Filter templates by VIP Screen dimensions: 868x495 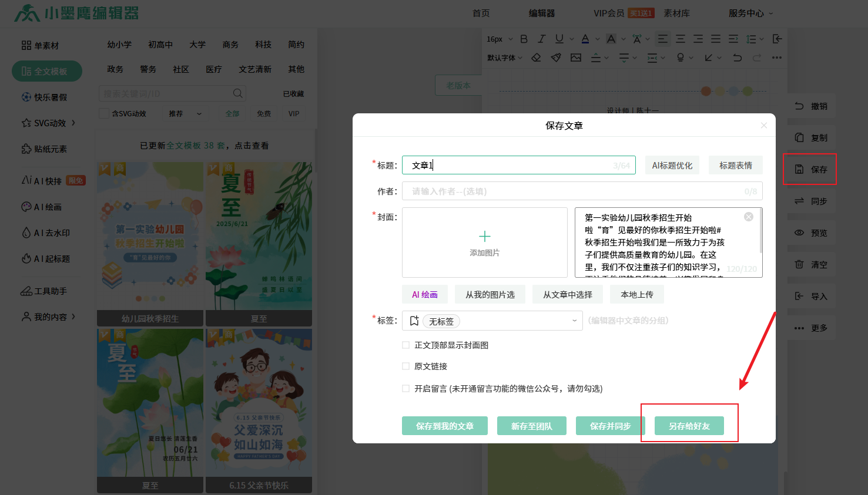294,114
